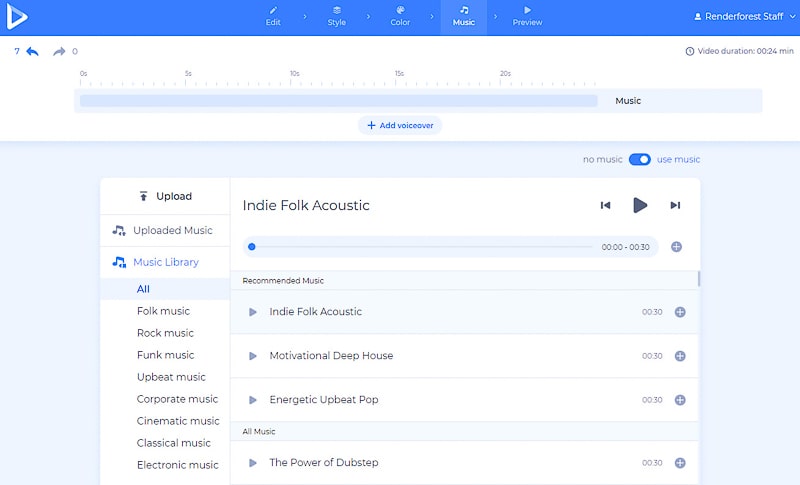Click the music track bar in timeline
Image resolution: width=800 pixels, height=485 pixels.
[338, 101]
